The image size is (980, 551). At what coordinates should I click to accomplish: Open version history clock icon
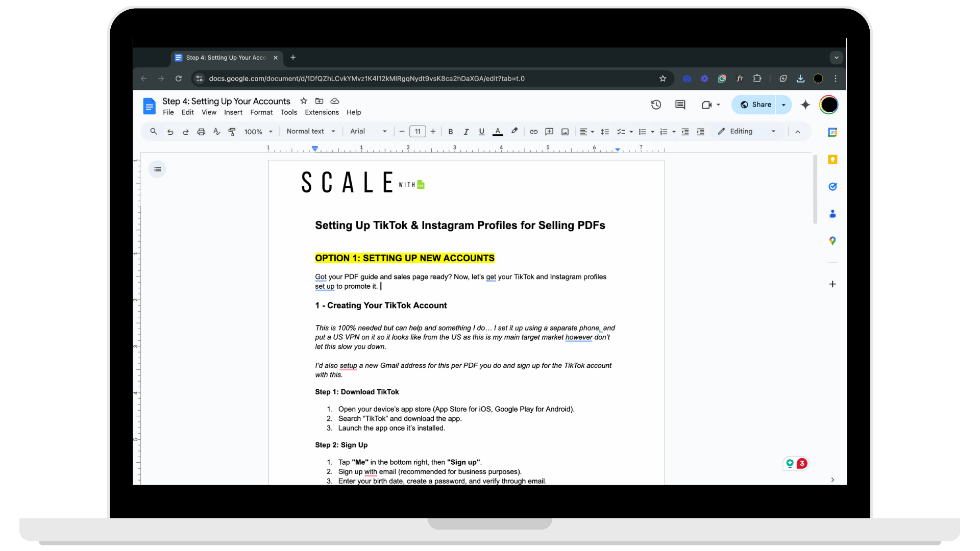(x=656, y=105)
